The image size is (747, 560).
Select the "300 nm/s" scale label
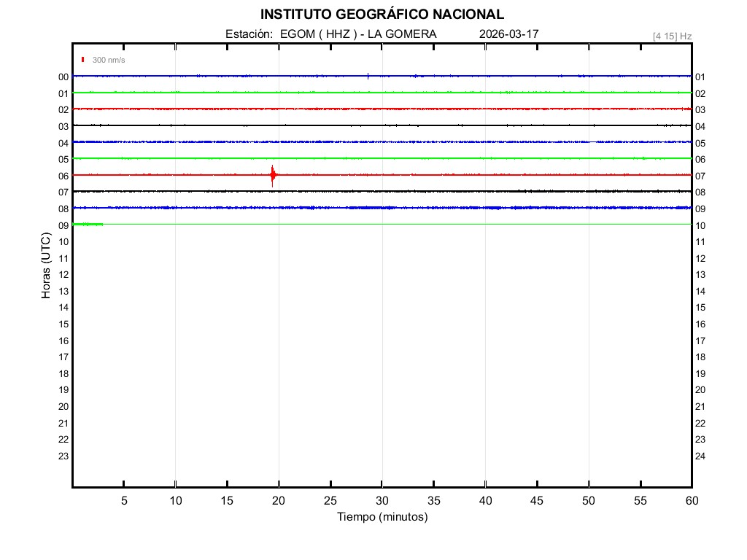[109, 60]
